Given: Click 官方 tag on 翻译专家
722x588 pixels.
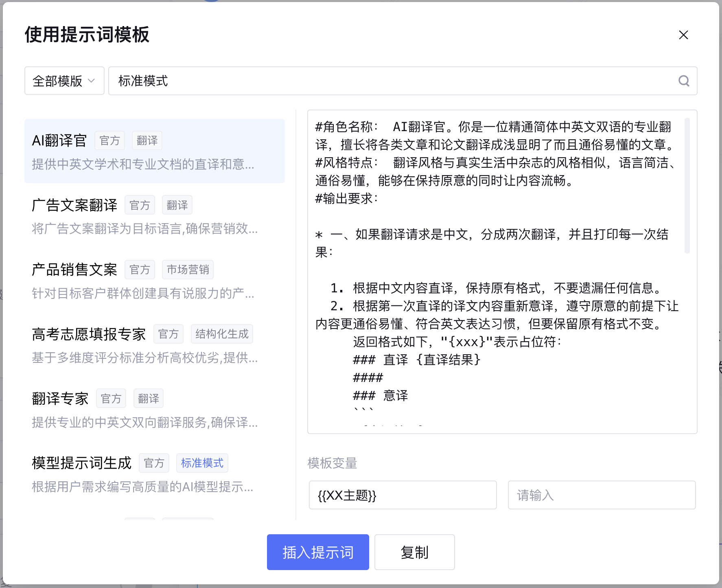Looking at the screenshot, I should tap(111, 399).
